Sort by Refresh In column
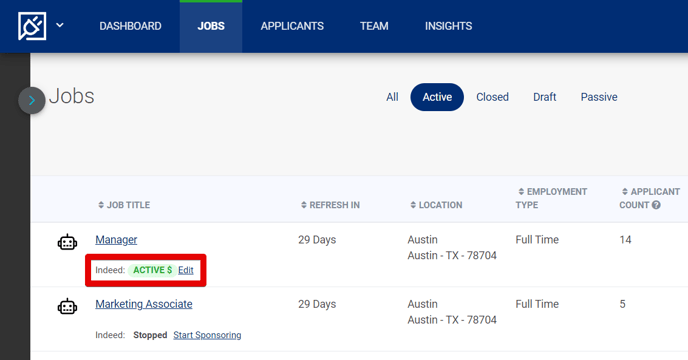The image size is (688, 360). (x=330, y=205)
